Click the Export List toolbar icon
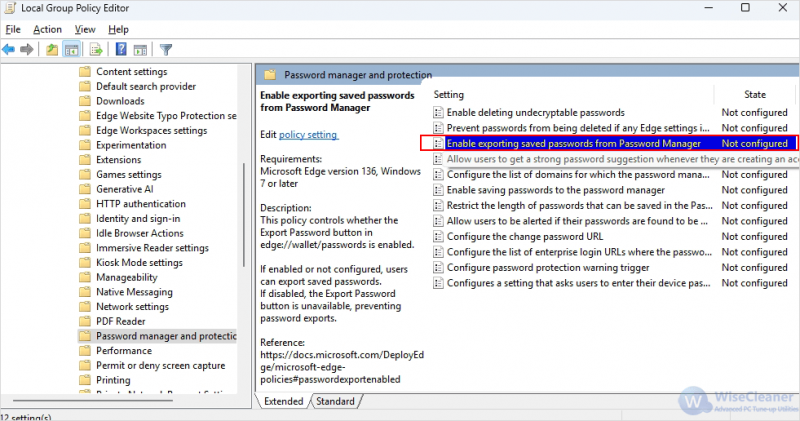This screenshot has width=800, height=421. (x=96, y=49)
